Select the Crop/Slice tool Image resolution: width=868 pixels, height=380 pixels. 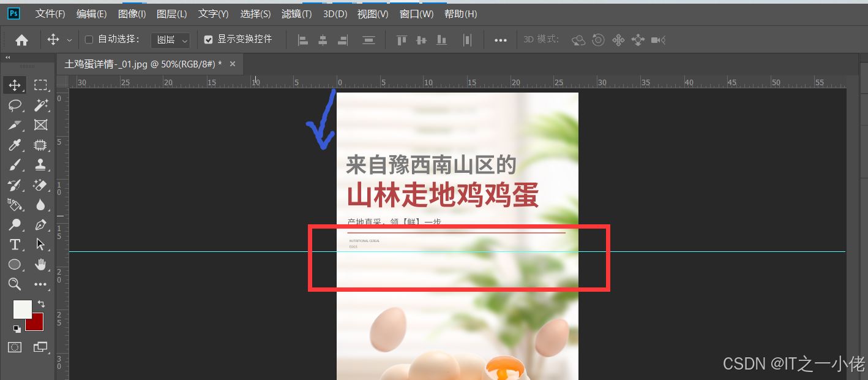(15, 125)
